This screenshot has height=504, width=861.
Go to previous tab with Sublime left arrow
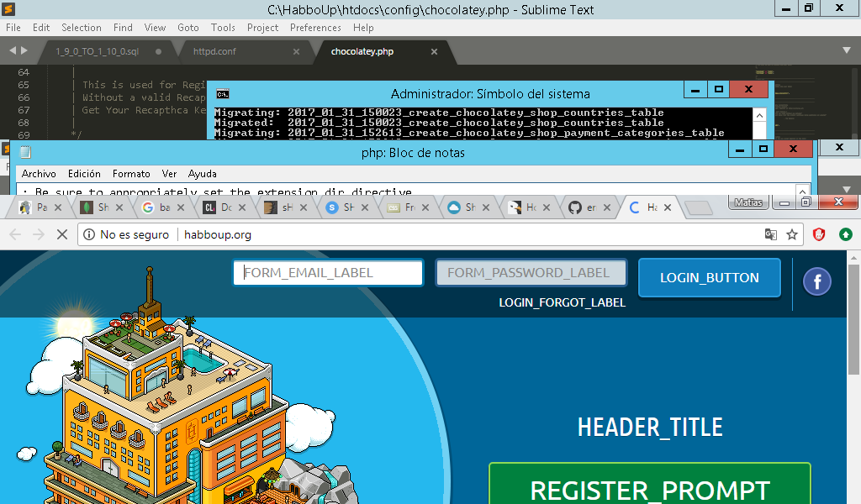(x=13, y=50)
